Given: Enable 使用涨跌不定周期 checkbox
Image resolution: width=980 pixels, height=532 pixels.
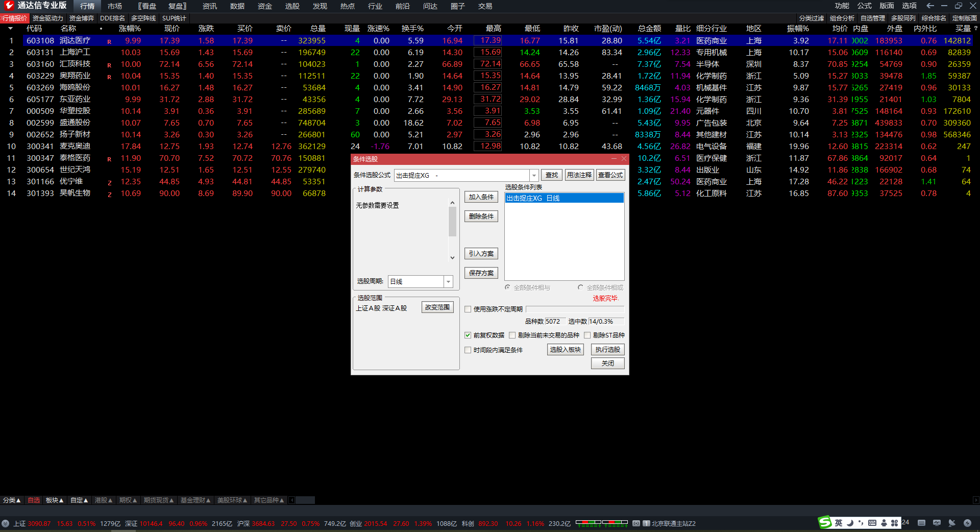Looking at the screenshot, I should pos(468,309).
